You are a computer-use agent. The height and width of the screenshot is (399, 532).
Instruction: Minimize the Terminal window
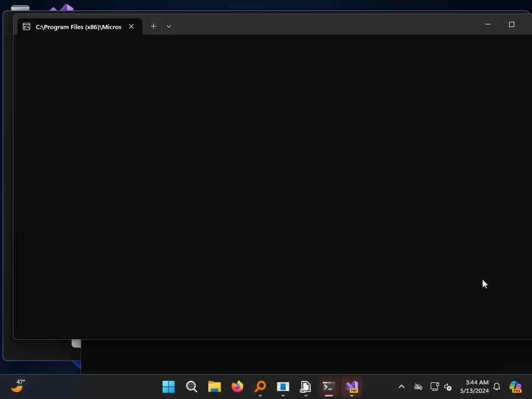click(x=487, y=24)
